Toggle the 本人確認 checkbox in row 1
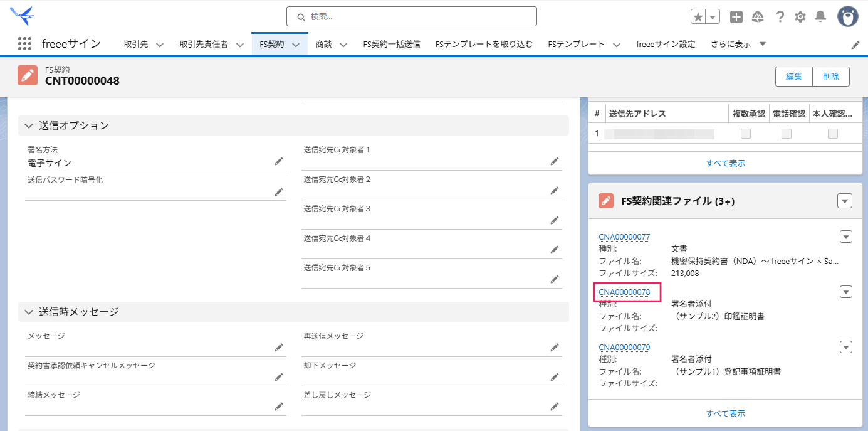 833,134
